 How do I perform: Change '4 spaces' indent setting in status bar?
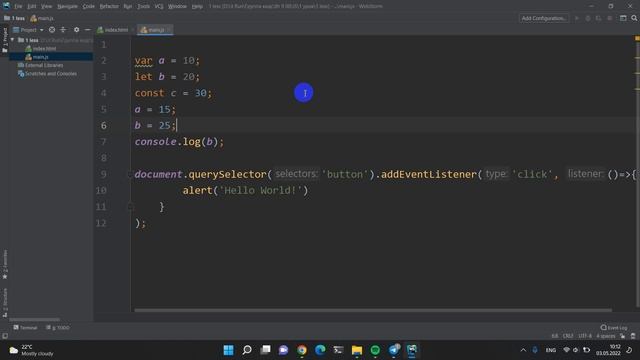click(606, 336)
